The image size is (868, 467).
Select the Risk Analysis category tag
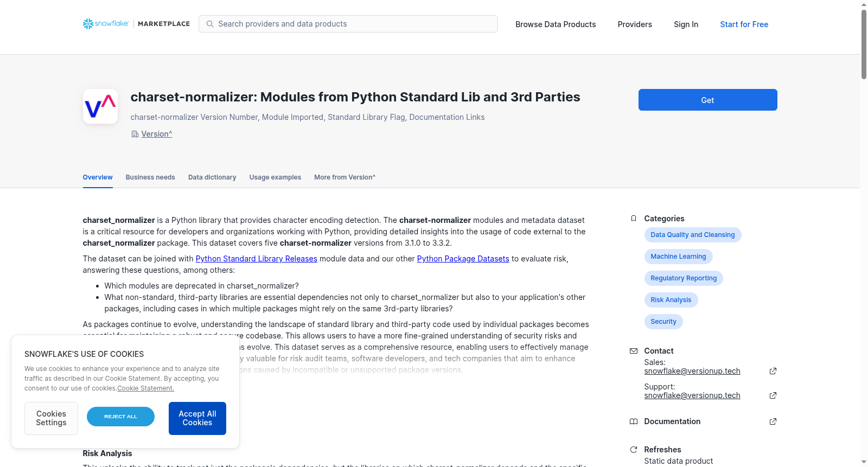671,300
